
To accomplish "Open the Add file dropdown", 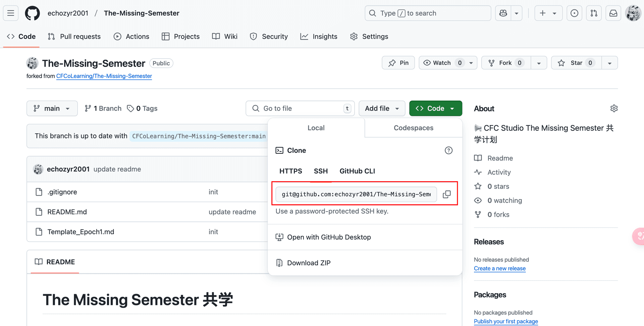I will point(382,109).
